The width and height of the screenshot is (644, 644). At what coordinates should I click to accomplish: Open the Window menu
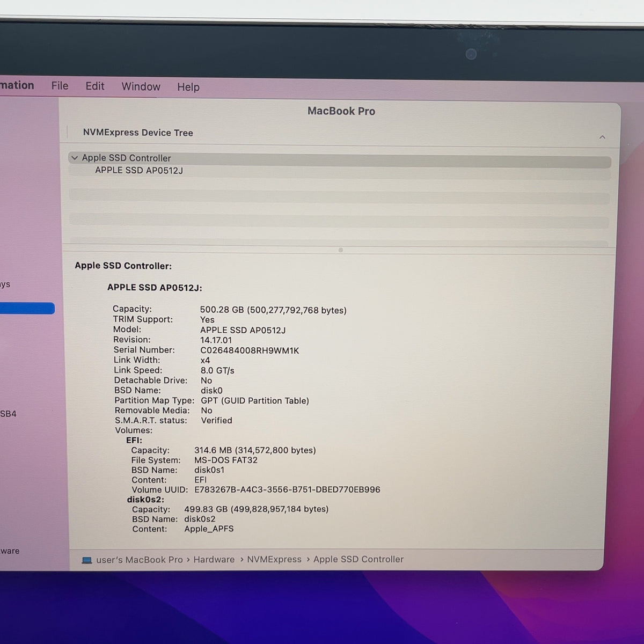click(x=141, y=86)
